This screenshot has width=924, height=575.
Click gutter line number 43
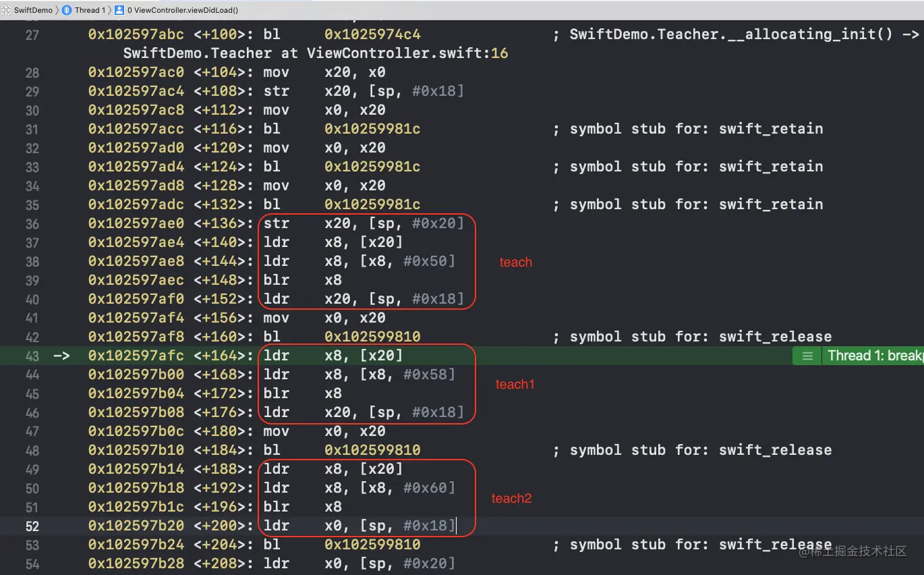32,356
